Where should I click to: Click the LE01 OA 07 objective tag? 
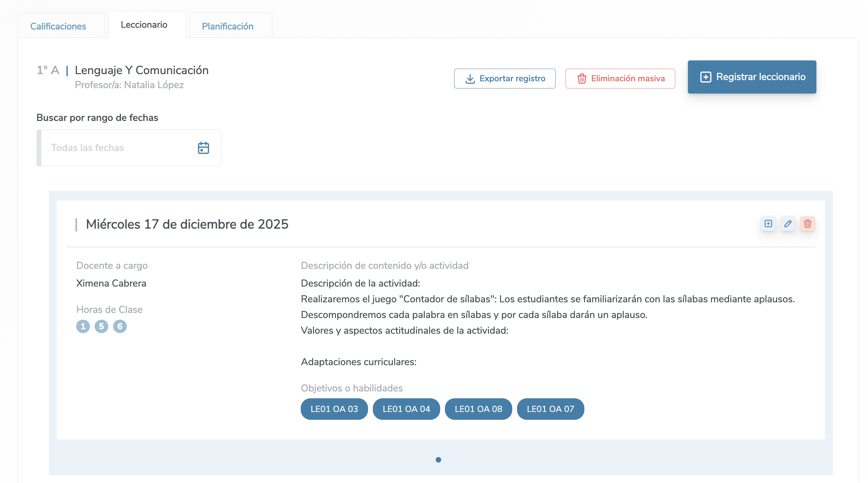click(551, 409)
